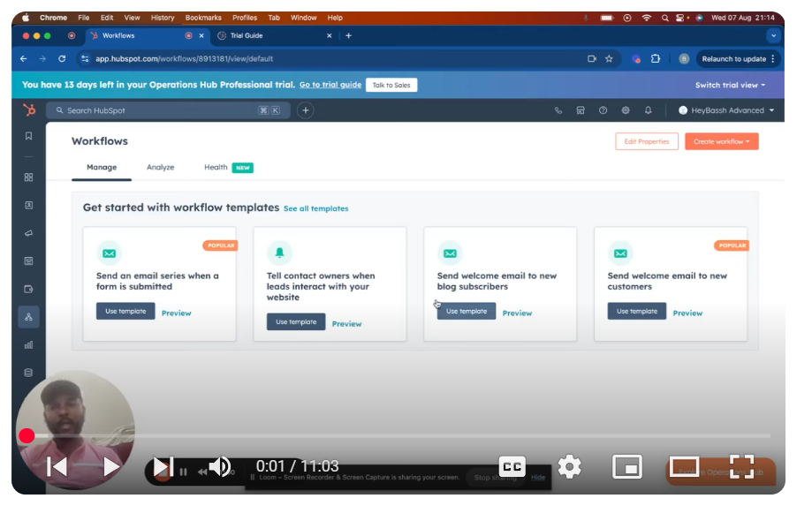
Task: Click Relaunch to update button
Action: [x=733, y=59]
